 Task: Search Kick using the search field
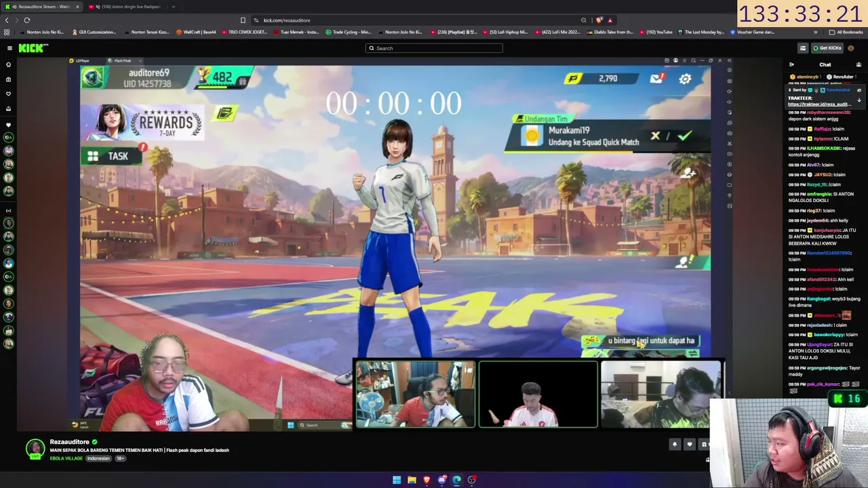pos(434,48)
